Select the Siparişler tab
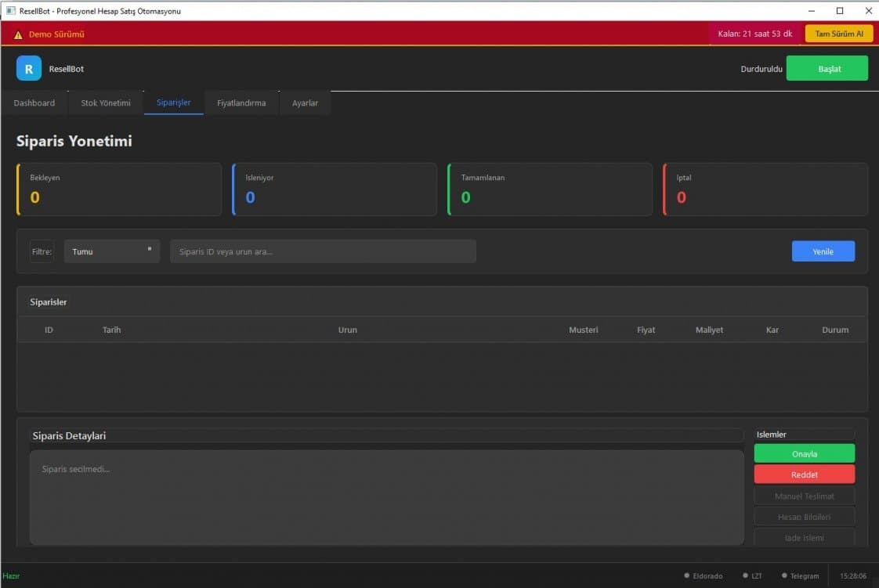 (174, 103)
